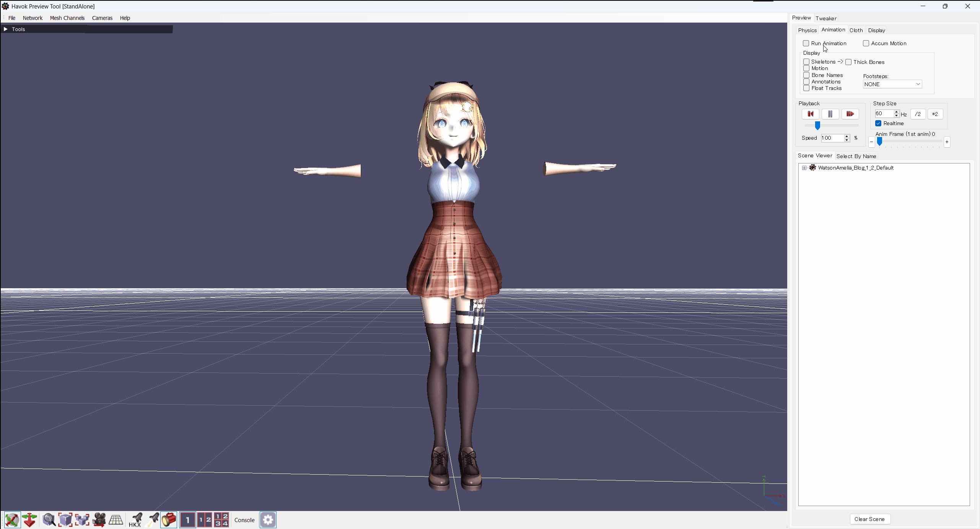Click the single framed cube icon
Image resolution: width=980 pixels, height=529 pixels.
65,520
